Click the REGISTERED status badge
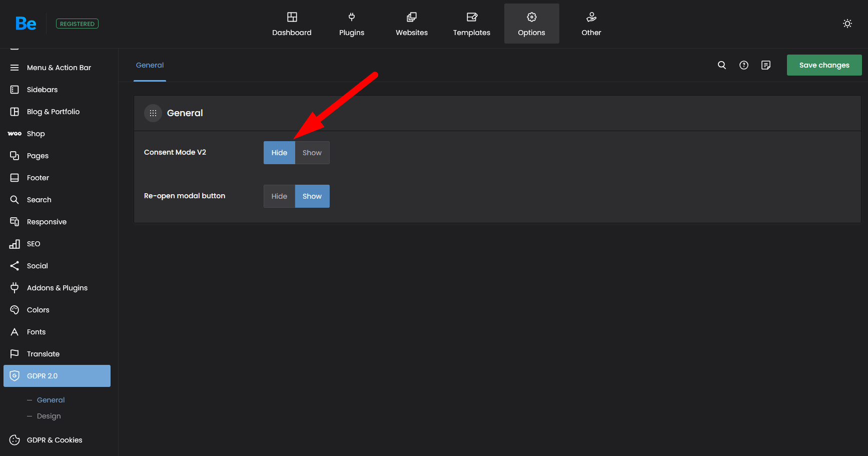Viewport: 868px width, 456px height. 77,24
